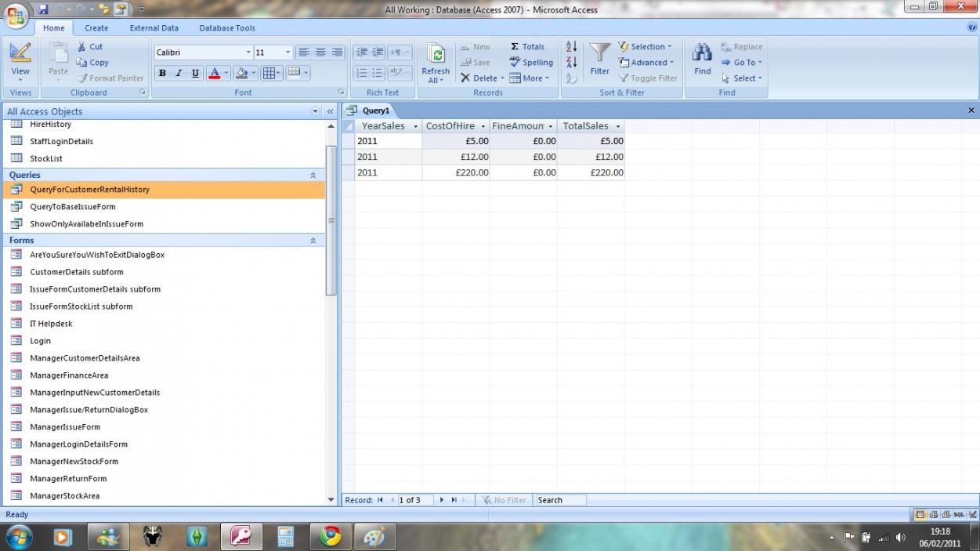The image size is (980, 551).
Task: Open the Windows Start menu
Action: coord(19,537)
